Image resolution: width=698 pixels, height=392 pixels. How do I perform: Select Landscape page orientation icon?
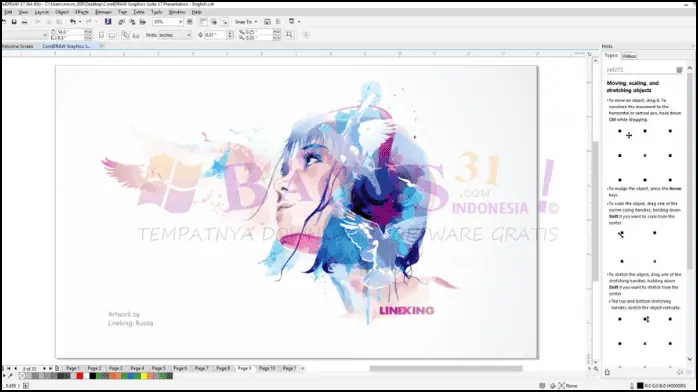112,35
